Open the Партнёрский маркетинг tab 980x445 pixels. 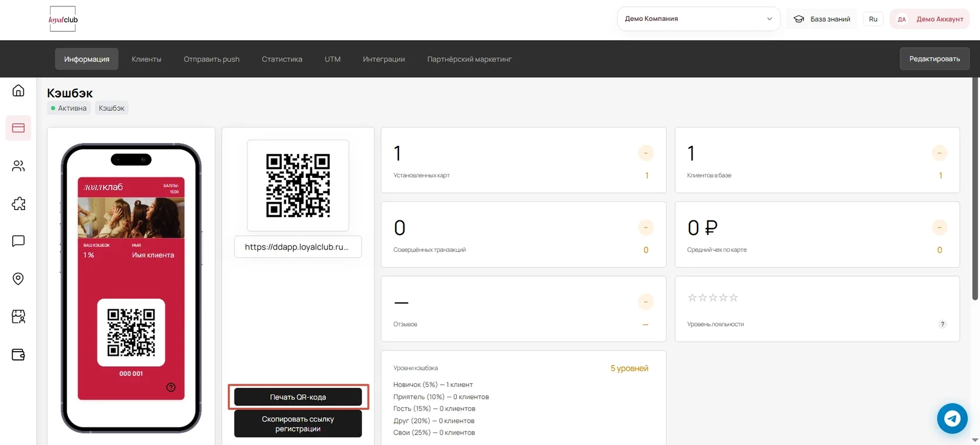click(470, 59)
